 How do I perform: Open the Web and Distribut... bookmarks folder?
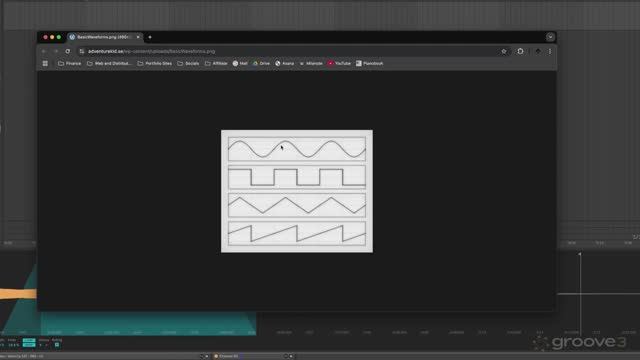(x=109, y=63)
